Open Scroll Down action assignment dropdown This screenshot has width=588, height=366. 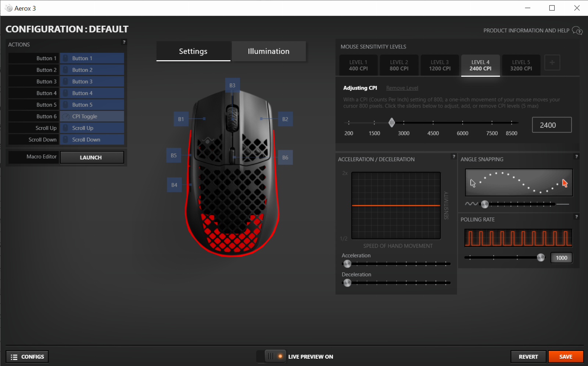92,139
